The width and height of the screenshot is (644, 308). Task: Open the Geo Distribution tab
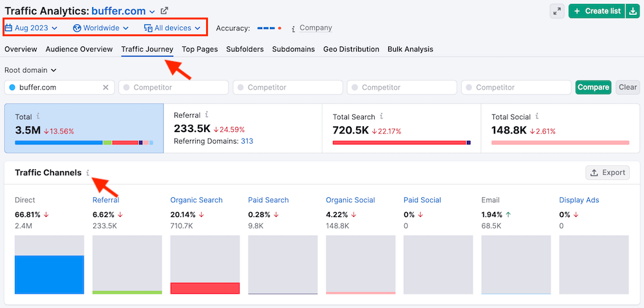pos(351,49)
